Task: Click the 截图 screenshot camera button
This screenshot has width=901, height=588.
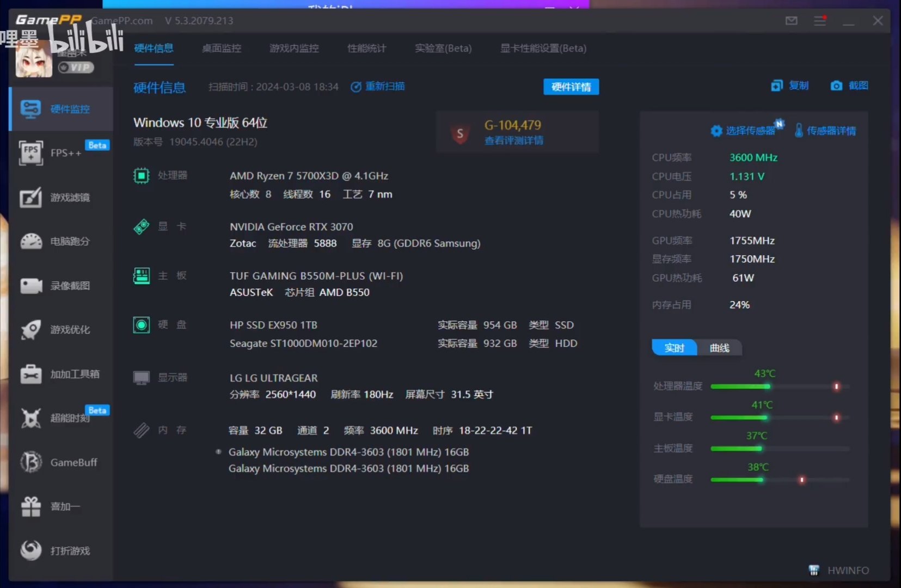Action: click(x=849, y=85)
